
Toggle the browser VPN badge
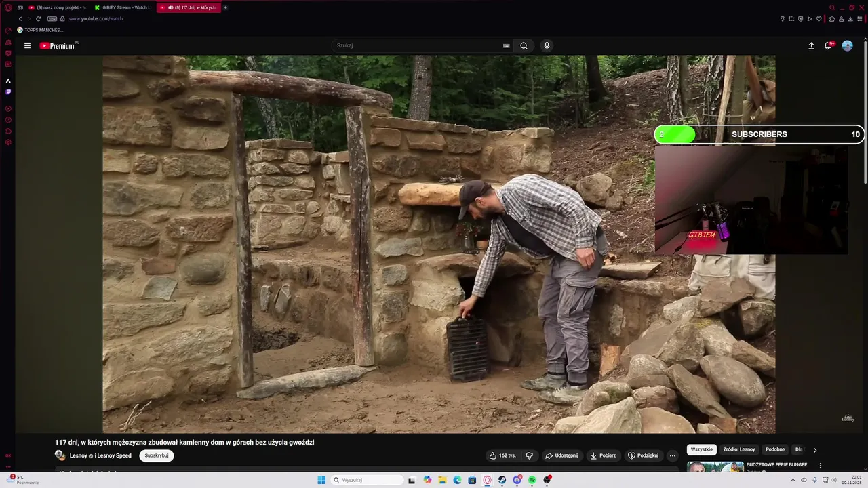tap(52, 18)
